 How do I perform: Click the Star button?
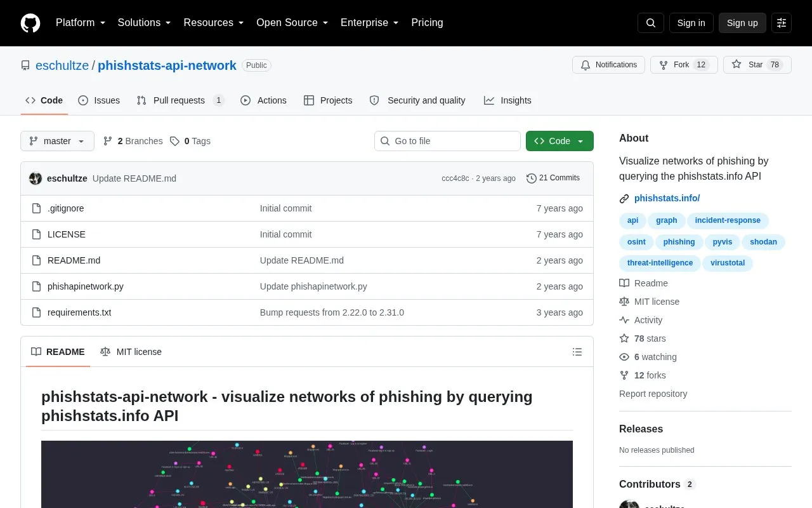click(757, 65)
